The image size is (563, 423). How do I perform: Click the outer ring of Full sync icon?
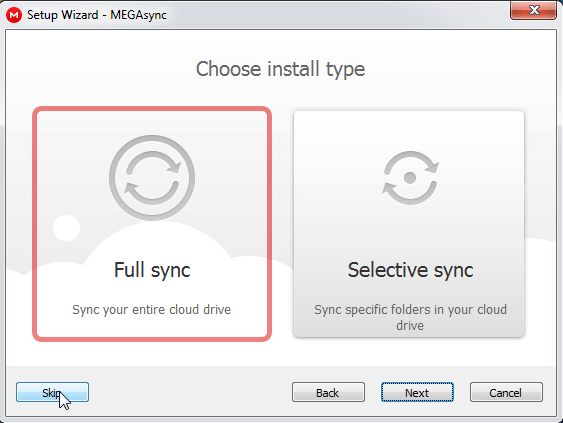click(152, 138)
